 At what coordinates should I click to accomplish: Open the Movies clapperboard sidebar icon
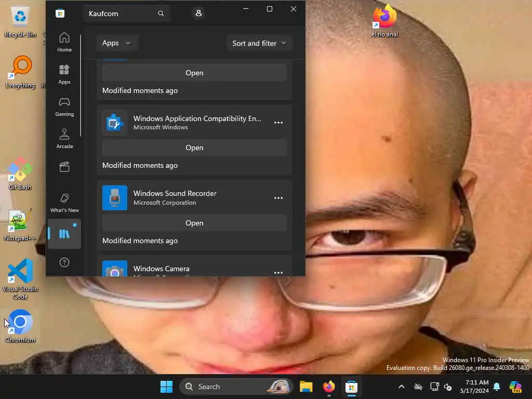pos(64,167)
